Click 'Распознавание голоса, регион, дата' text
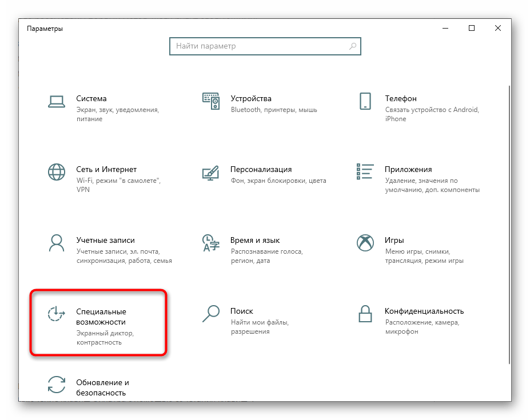Image resolution: width=530 pixels, height=420 pixels. click(266, 256)
